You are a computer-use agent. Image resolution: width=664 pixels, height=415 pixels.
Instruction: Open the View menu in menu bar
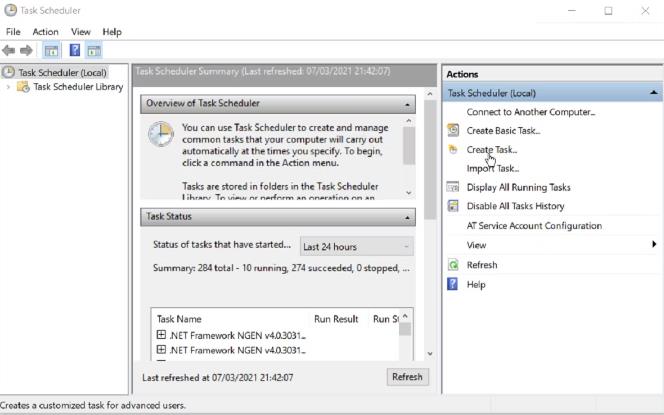pos(80,32)
